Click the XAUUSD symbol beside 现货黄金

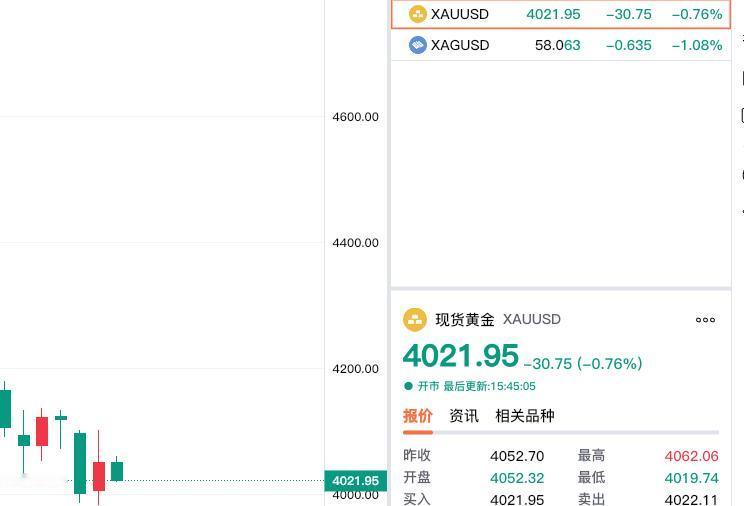coord(531,319)
